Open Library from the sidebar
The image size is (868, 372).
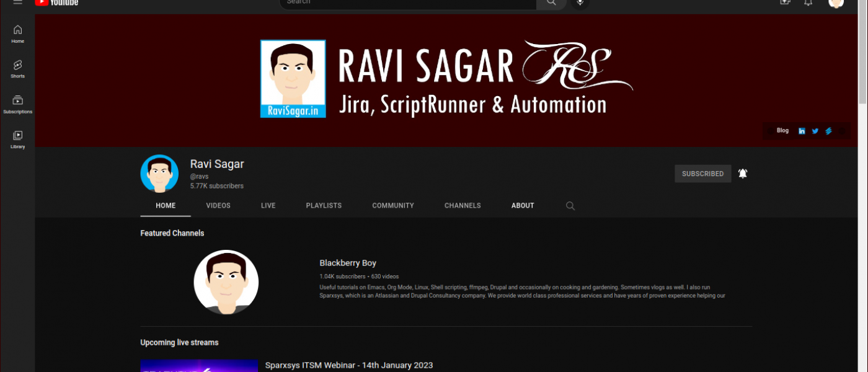pyautogui.click(x=17, y=139)
